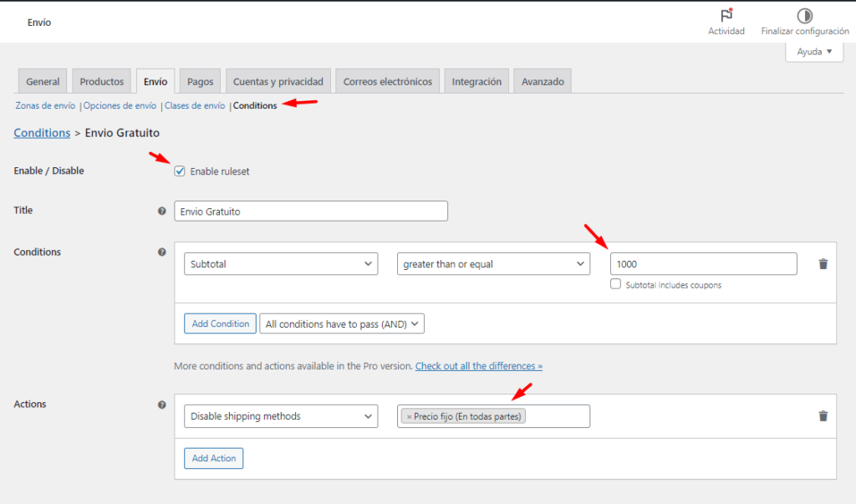The width and height of the screenshot is (856, 504).
Task: Click the Subtotal includes coupons label
Action: [673, 285]
